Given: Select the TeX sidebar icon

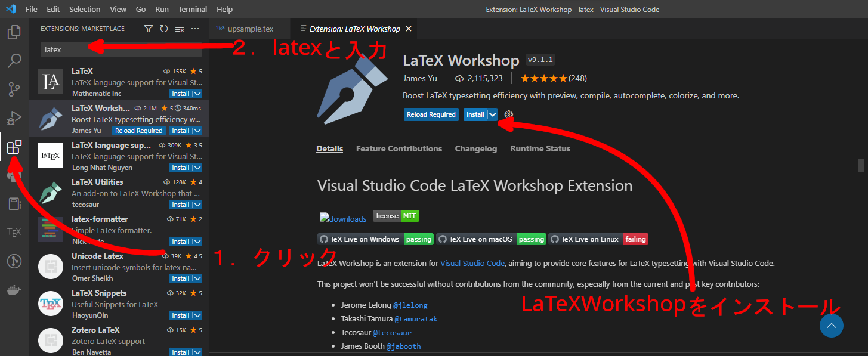Looking at the screenshot, I should 14,231.
